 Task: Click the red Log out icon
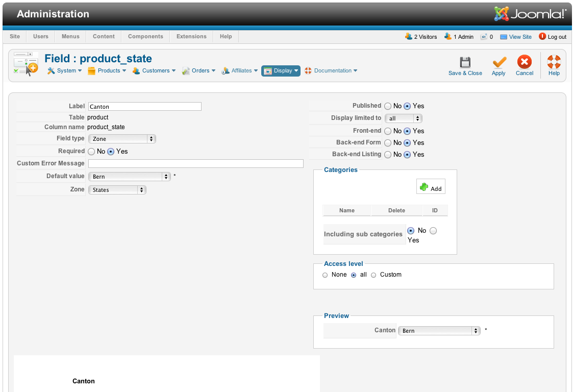point(542,36)
